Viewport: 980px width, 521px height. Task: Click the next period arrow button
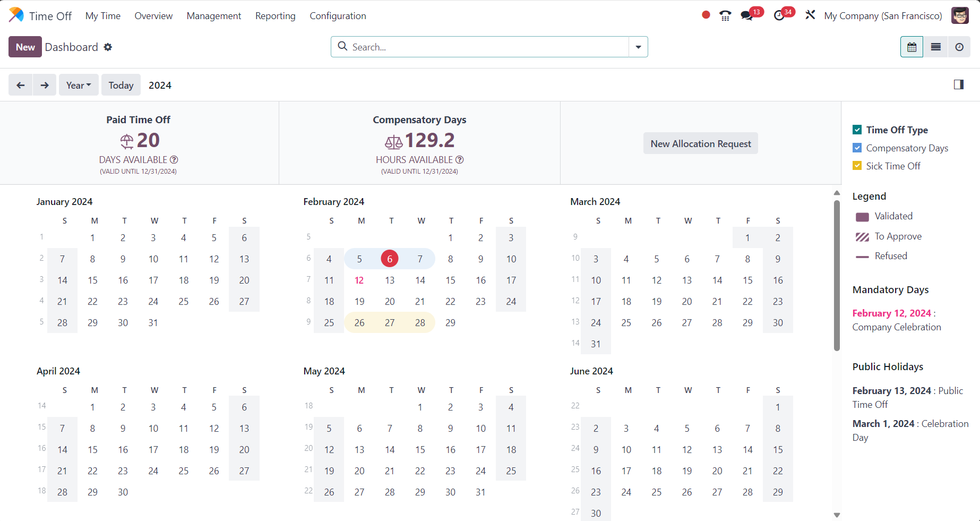[x=45, y=85]
